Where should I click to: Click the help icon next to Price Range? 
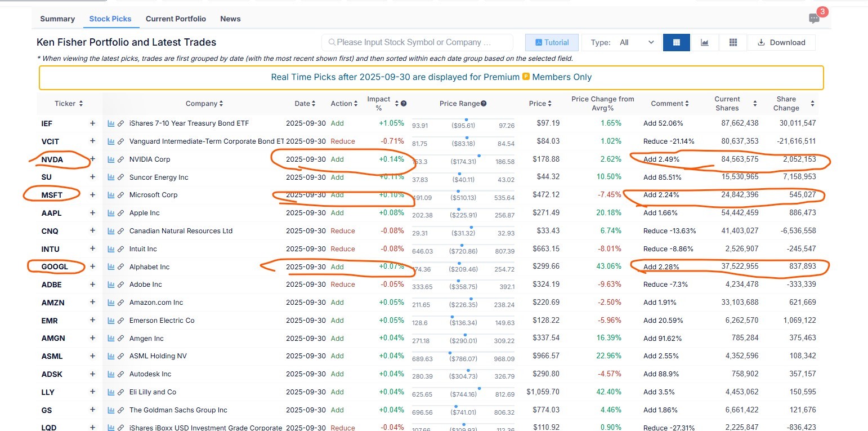[484, 104]
